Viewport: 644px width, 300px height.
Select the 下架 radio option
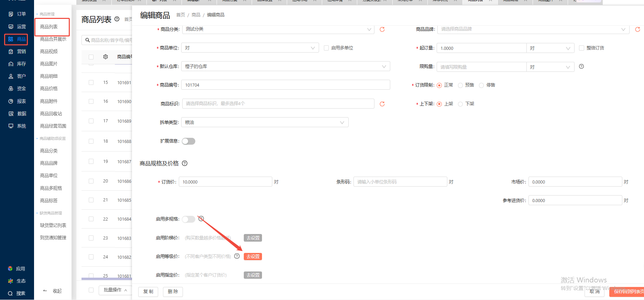coord(460,104)
